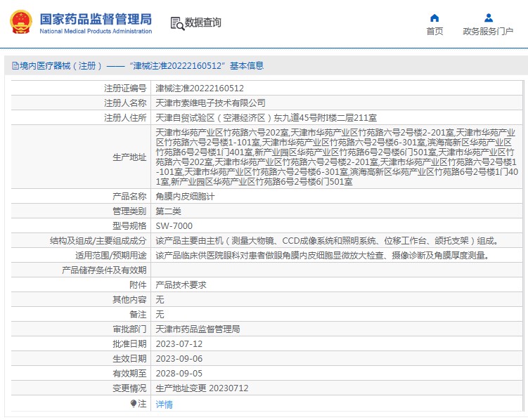
Task: Click the national emblem logo
Action: tap(21, 22)
